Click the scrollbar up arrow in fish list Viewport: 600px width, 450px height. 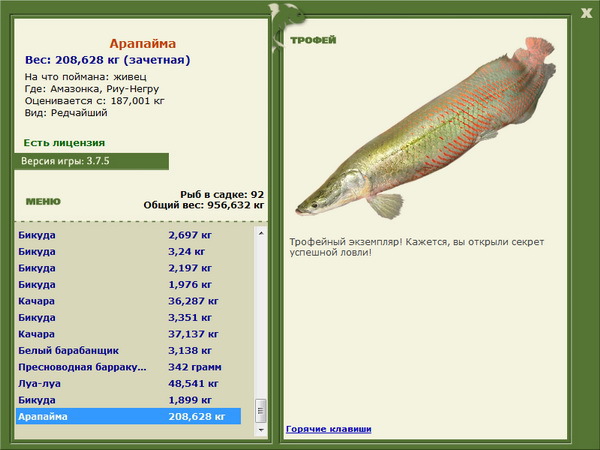(x=261, y=233)
